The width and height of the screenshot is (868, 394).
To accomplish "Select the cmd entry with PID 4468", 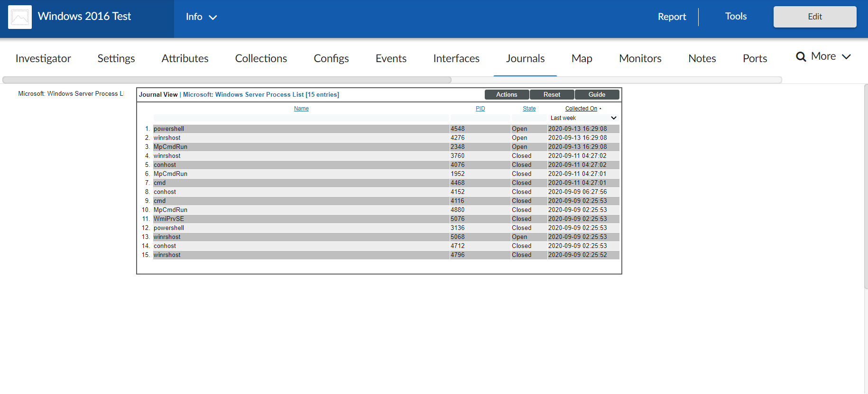I will coord(386,183).
